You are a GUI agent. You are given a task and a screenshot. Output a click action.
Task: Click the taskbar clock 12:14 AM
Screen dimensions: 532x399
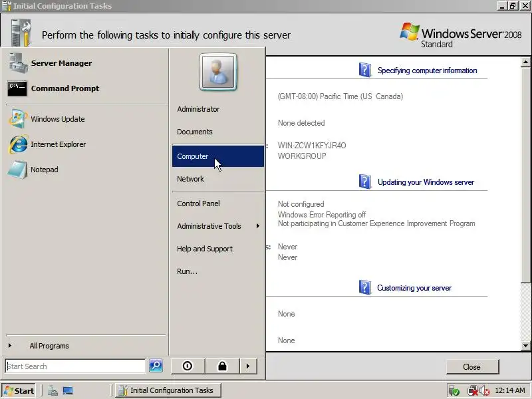point(510,390)
